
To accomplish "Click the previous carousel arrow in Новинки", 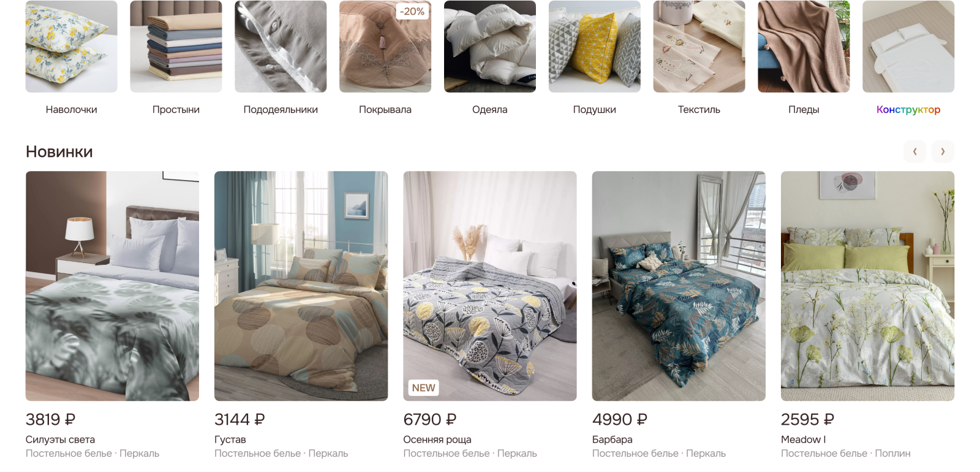I will [x=914, y=151].
